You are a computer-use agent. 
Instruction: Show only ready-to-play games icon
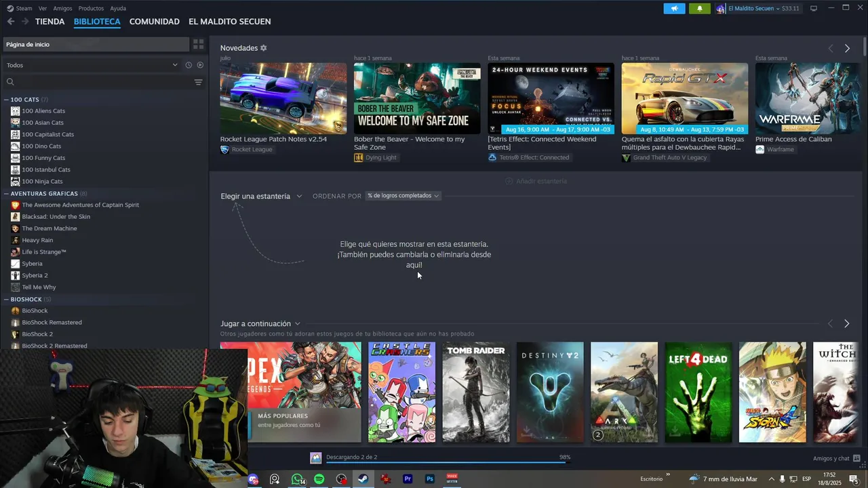[200, 65]
